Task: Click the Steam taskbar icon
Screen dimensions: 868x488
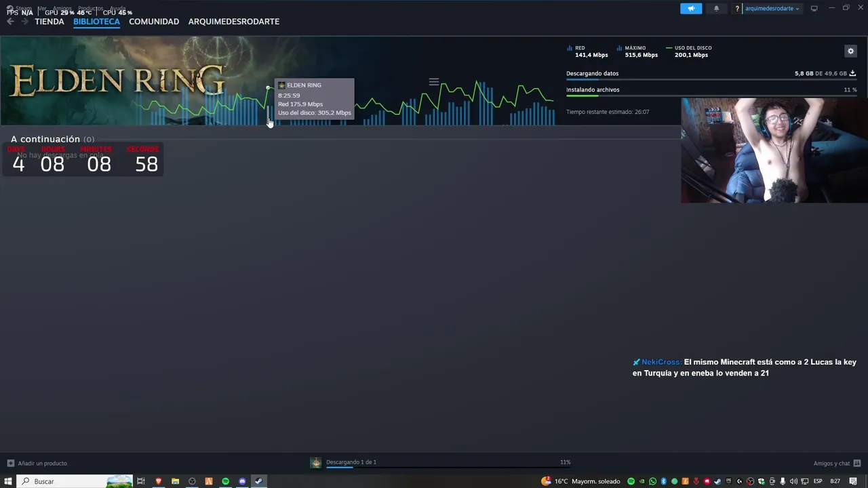Action: (x=258, y=481)
